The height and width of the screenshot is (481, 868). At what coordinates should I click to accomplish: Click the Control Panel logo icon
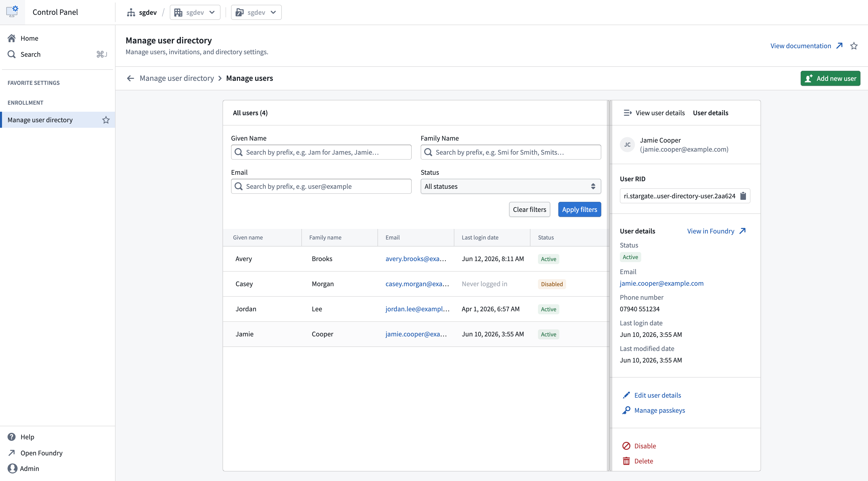click(13, 12)
